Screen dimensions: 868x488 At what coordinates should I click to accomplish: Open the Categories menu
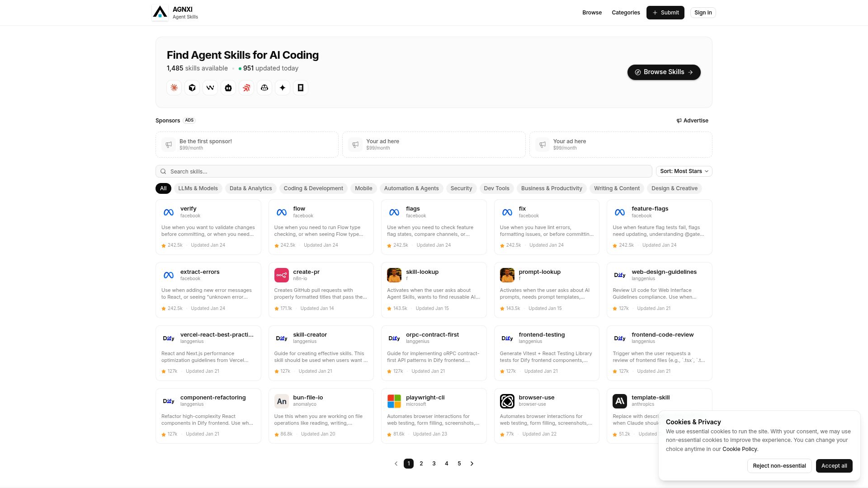[x=626, y=12]
